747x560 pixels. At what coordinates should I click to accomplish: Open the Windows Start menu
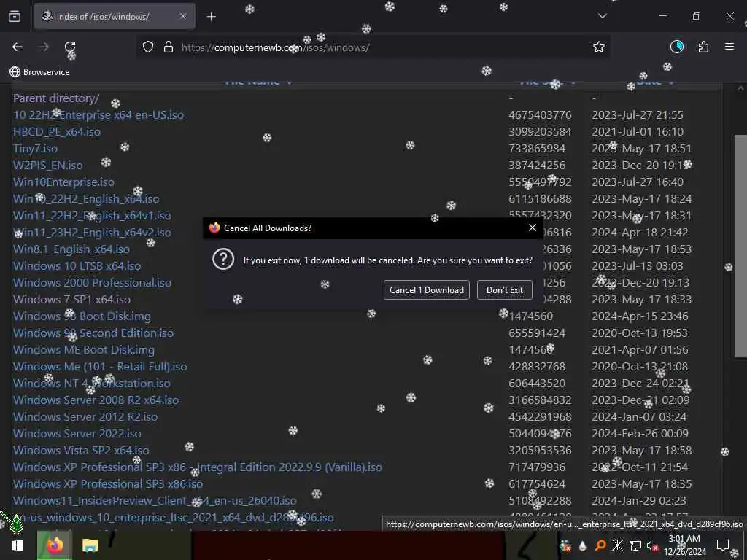coord(18,545)
